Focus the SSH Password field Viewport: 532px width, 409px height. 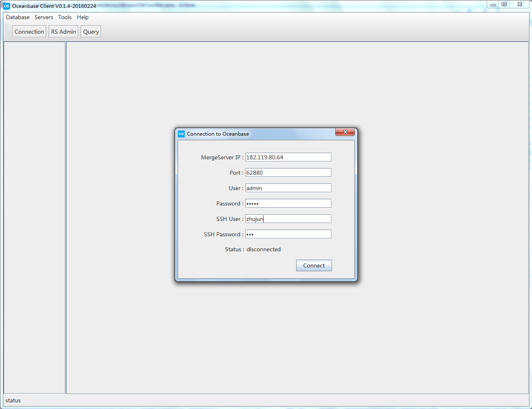(288, 234)
